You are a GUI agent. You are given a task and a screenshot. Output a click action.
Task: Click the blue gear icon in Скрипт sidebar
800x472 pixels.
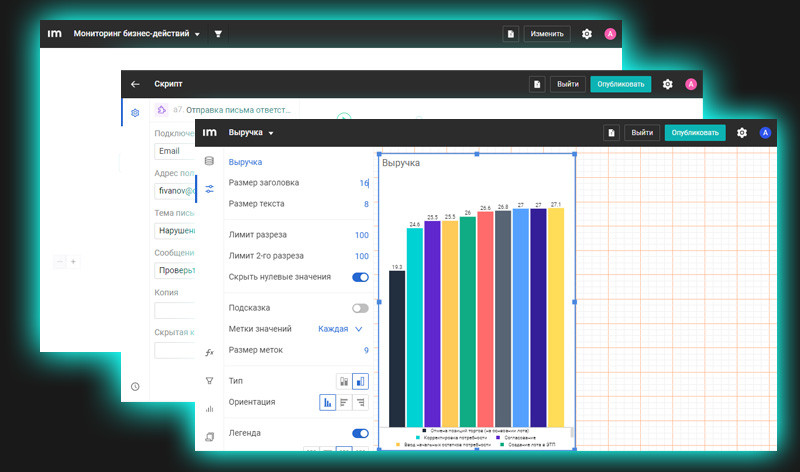[x=135, y=113]
